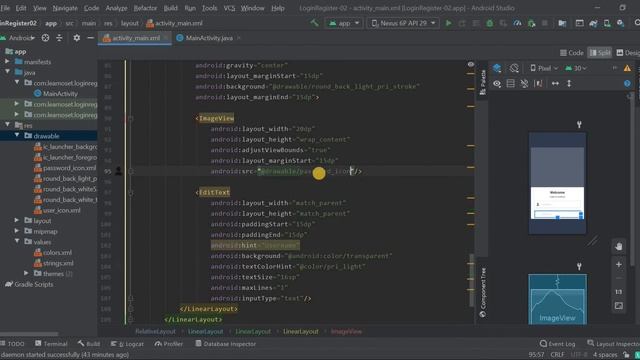The width and height of the screenshot is (640, 360).
Task: Collapse the drawable folder
Action: pos(17,136)
